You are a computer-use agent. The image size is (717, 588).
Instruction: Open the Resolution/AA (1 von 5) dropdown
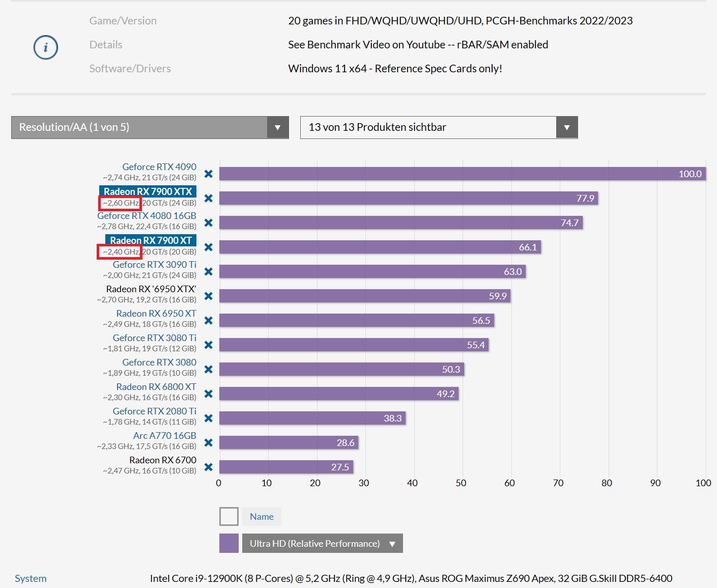click(150, 127)
